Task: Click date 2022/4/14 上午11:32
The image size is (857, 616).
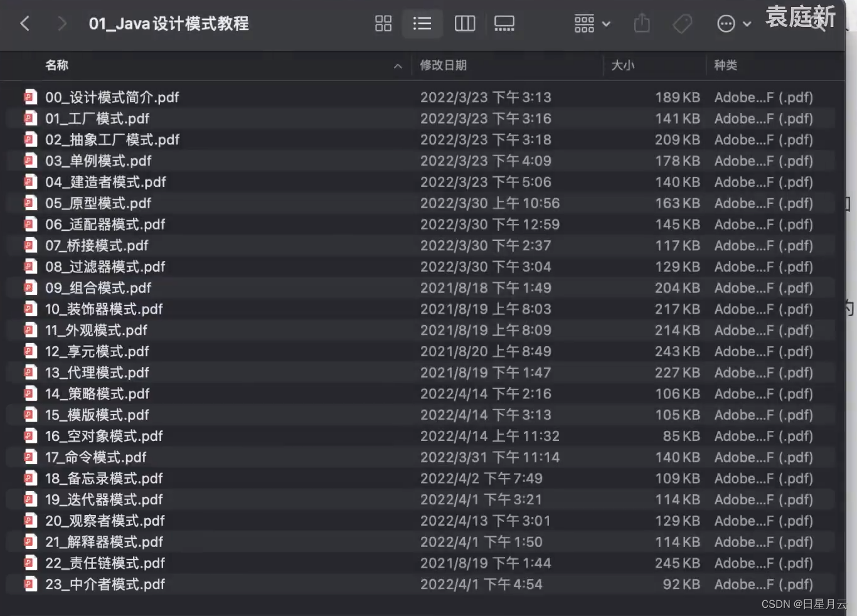Action: (x=489, y=436)
